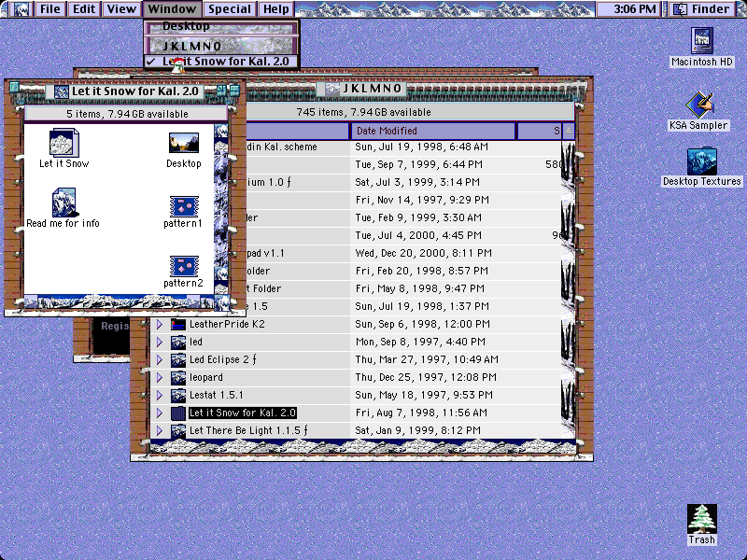
Task: Click the highlighted folder icon in the JKLMNO list
Action: coord(178,413)
